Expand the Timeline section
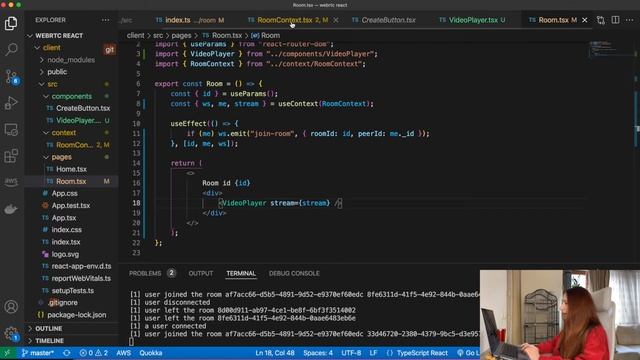This screenshot has width=640, height=360. click(49, 340)
